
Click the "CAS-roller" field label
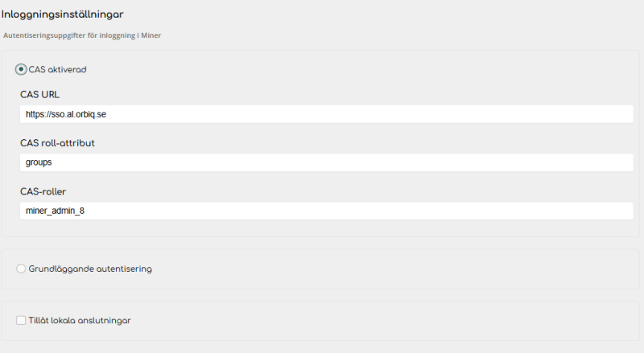[43, 191]
